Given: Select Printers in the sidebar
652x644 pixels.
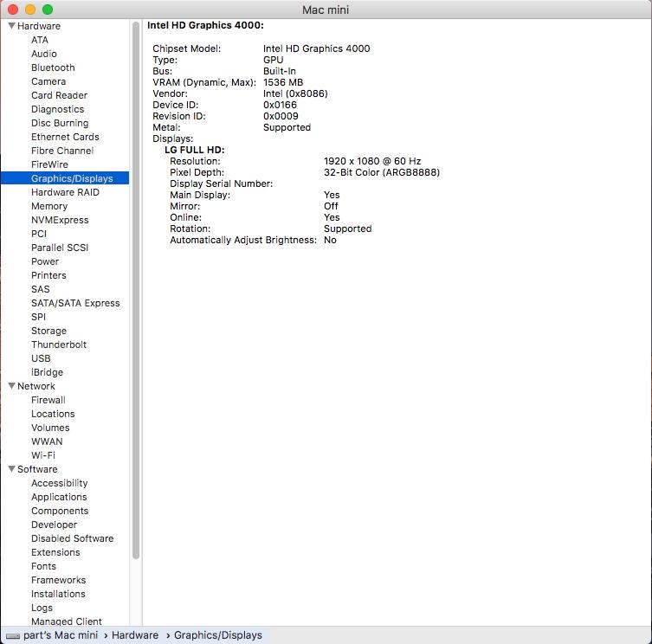Looking at the screenshot, I should tap(48, 275).
